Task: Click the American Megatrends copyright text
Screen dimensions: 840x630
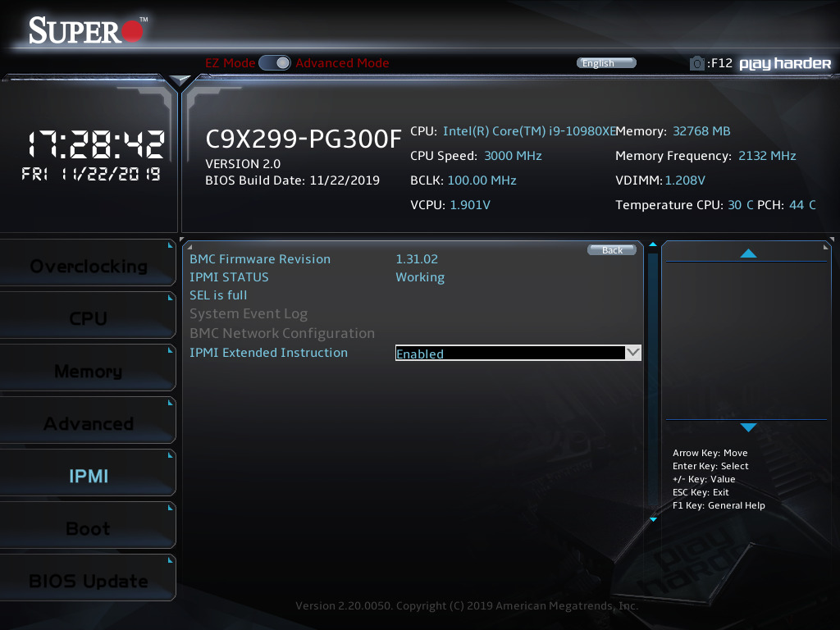Action: pos(467,606)
